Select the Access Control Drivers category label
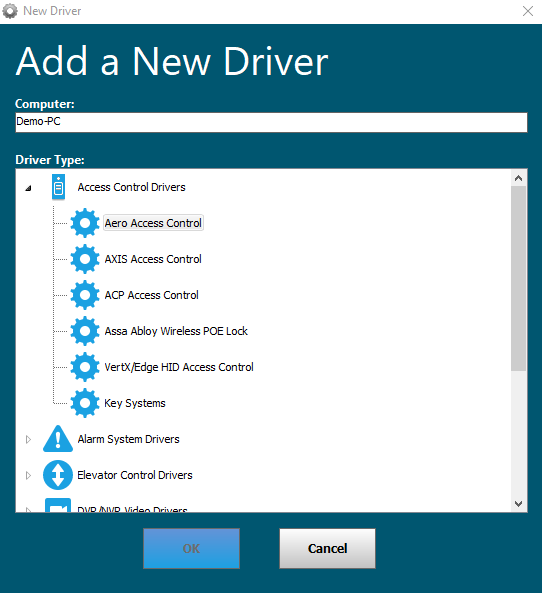The width and height of the screenshot is (542, 593). pos(131,187)
